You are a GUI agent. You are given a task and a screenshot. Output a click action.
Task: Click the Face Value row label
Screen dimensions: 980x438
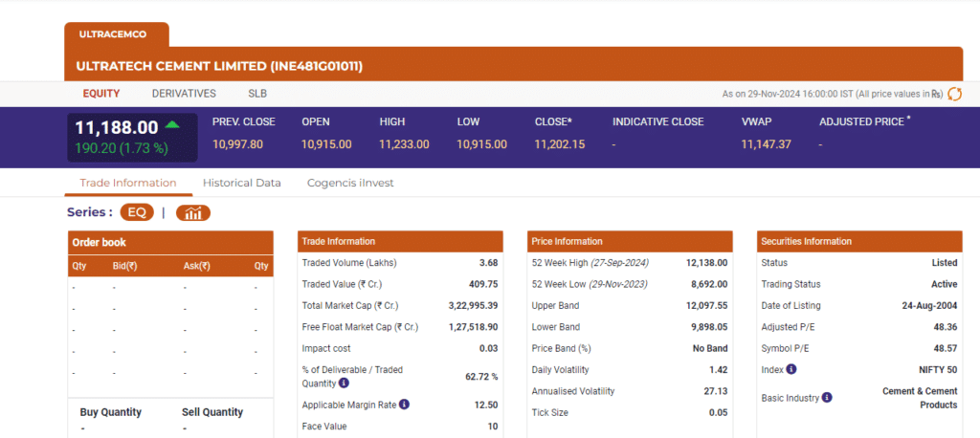(324, 427)
